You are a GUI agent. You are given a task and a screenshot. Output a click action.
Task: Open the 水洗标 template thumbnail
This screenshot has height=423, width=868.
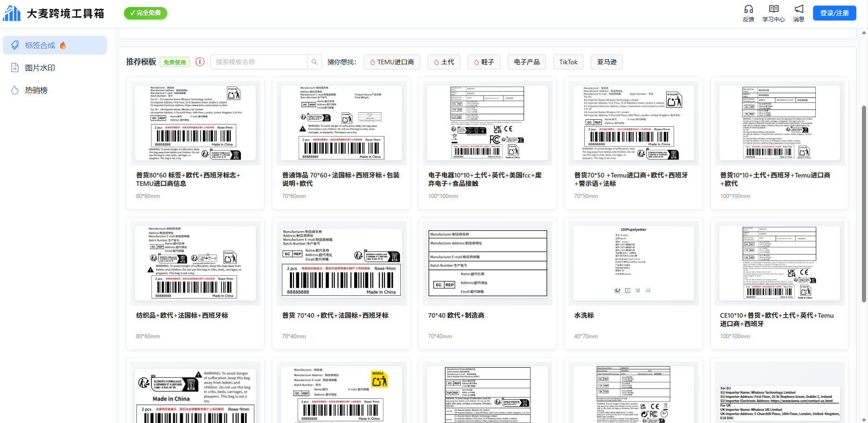click(634, 264)
